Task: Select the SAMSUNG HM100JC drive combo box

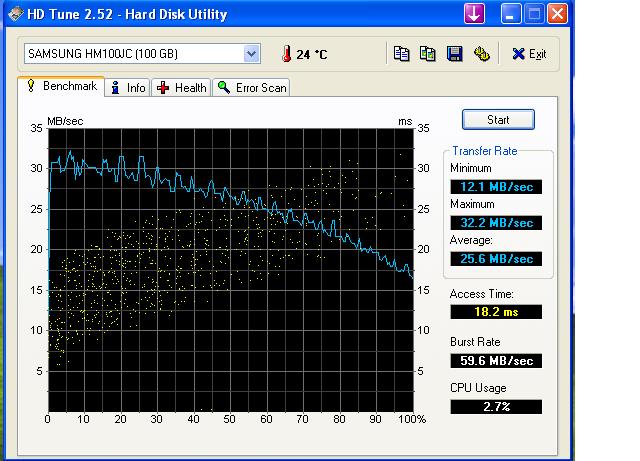Action: (142, 53)
